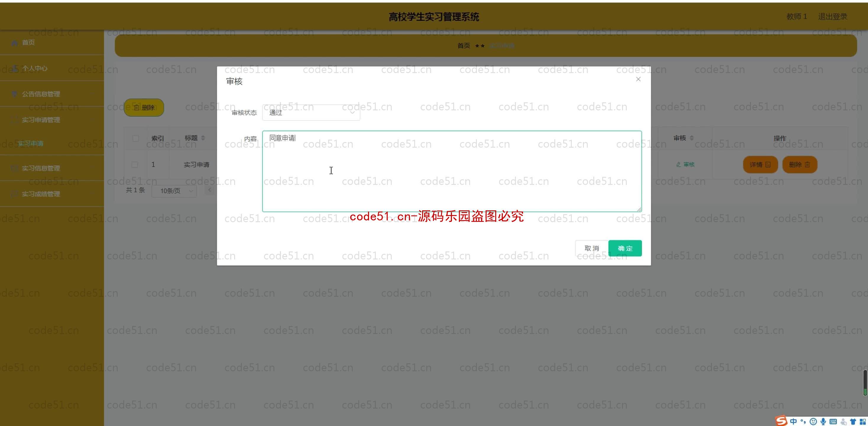Click the 取消 cancel button

pos(591,248)
